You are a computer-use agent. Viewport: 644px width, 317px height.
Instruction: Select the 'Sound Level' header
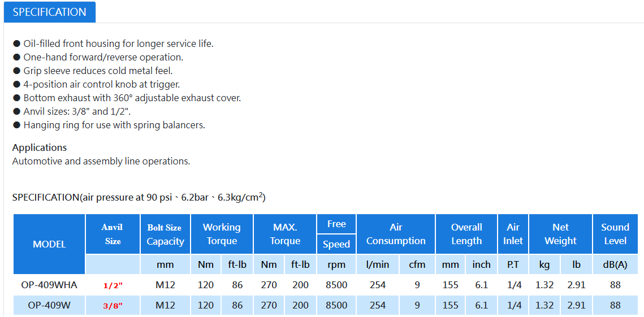[x=615, y=234]
